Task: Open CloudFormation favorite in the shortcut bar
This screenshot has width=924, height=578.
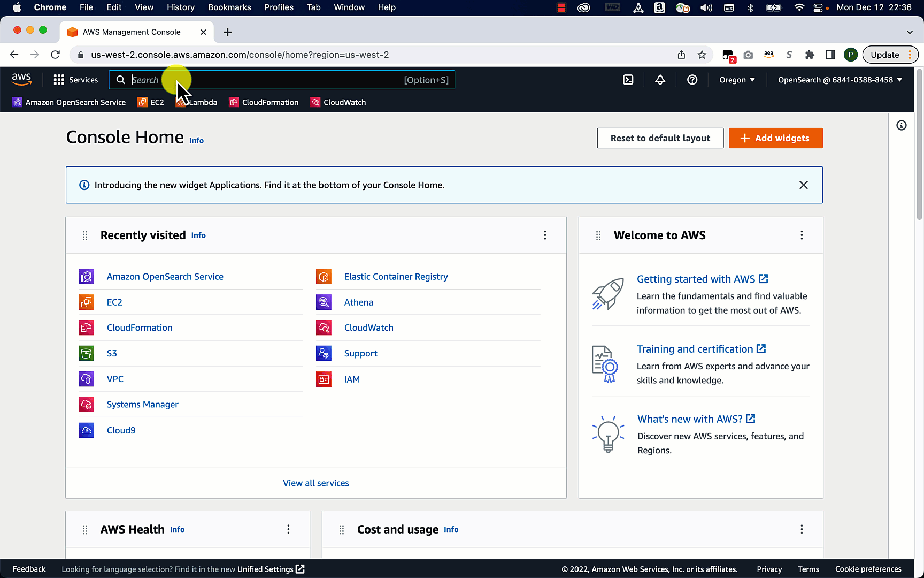Action: 264,102
